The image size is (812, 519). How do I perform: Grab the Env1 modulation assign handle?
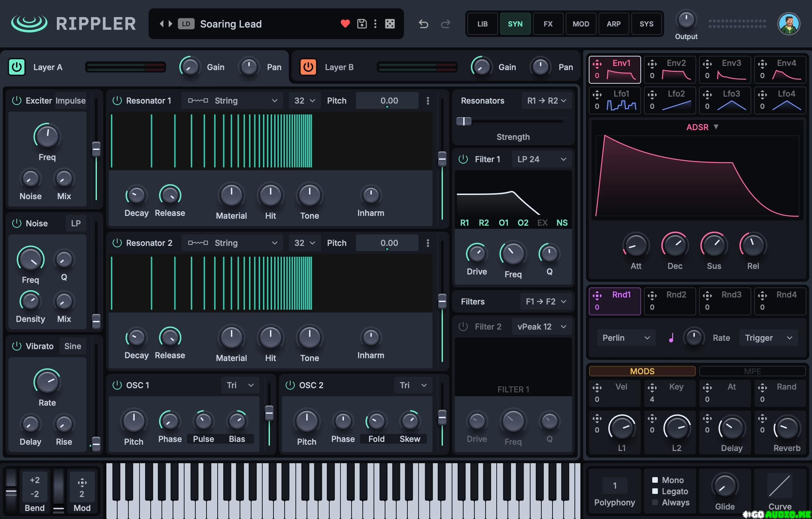tap(597, 64)
